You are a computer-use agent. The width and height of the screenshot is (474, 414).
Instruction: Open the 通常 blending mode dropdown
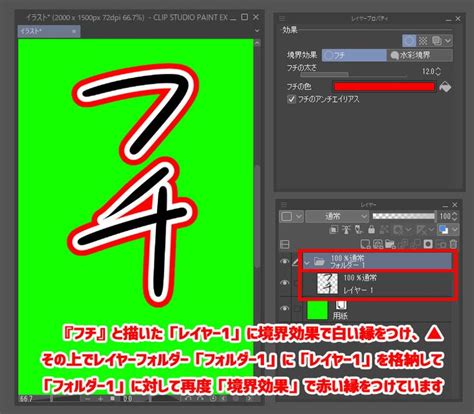pos(337,216)
